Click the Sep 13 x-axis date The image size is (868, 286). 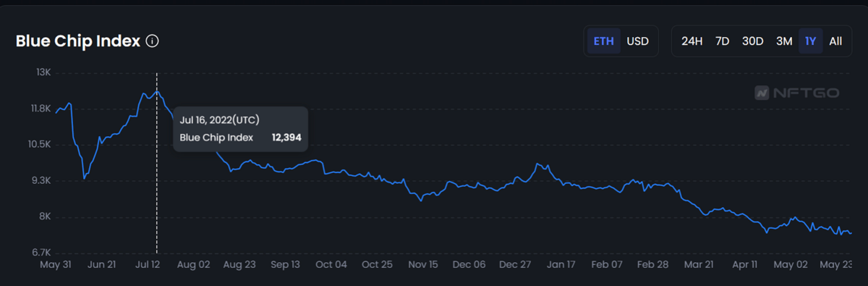pos(285,265)
